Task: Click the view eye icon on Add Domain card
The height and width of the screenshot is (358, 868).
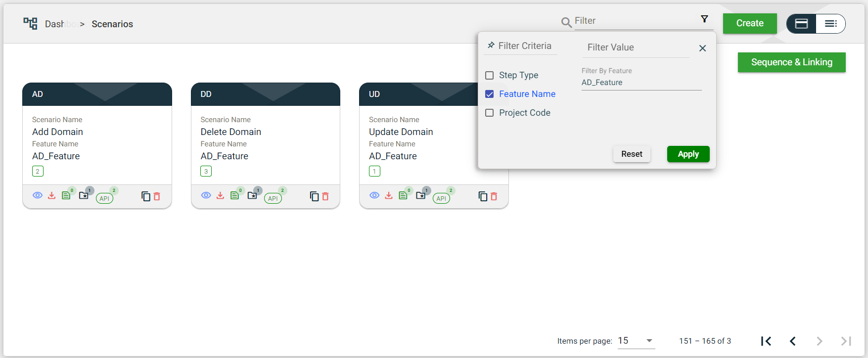Action: pos(38,195)
